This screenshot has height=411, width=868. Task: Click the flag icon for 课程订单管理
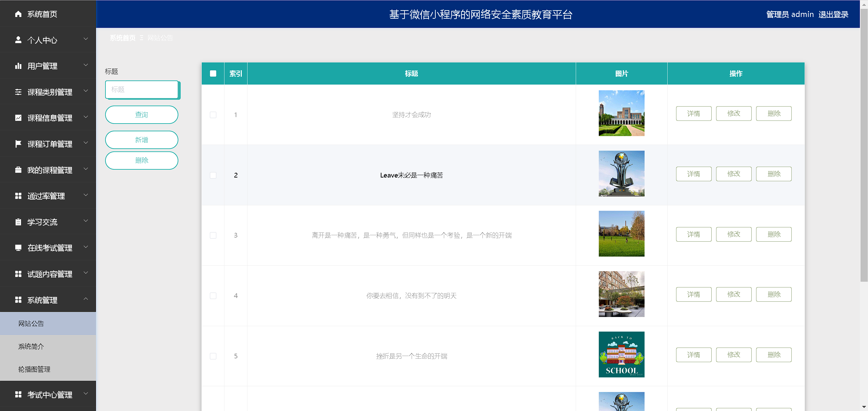[18, 144]
